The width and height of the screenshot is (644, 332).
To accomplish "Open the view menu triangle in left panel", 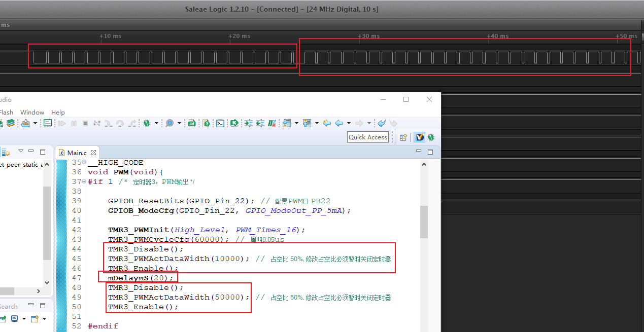I will coord(21,151).
